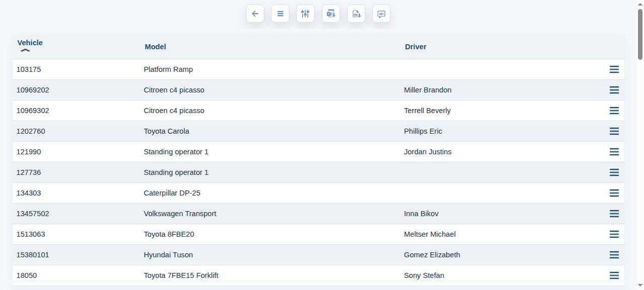This screenshot has height=290, width=644.
Task: Open row menu for vehicle 103175
Action: tap(614, 69)
